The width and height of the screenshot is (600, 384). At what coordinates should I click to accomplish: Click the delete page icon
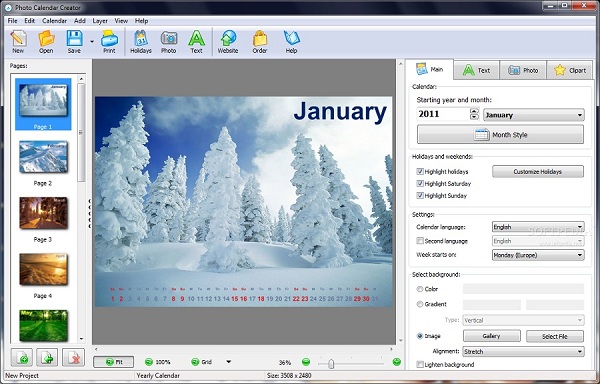tap(73, 357)
